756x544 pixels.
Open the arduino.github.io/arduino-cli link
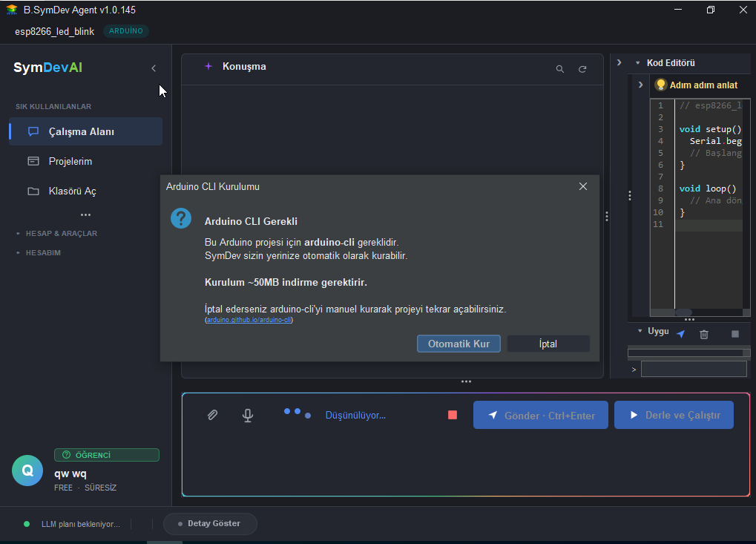(x=249, y=320)
